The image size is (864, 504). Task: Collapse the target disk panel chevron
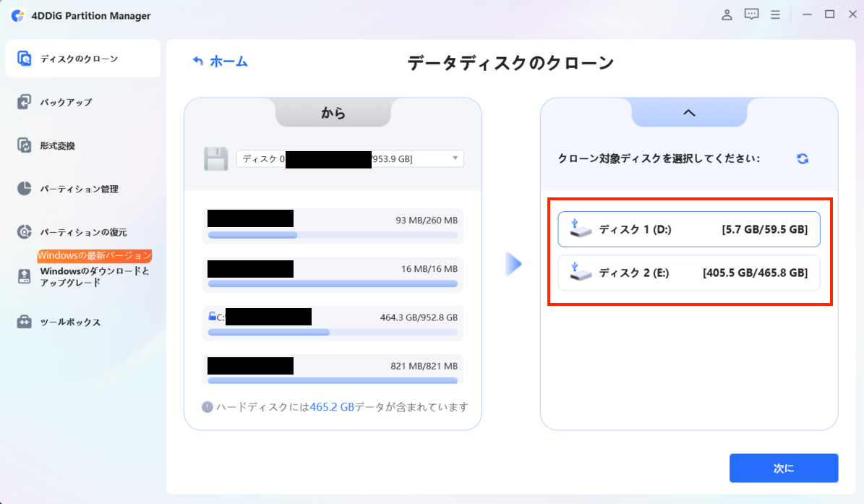tap(689, 113)
